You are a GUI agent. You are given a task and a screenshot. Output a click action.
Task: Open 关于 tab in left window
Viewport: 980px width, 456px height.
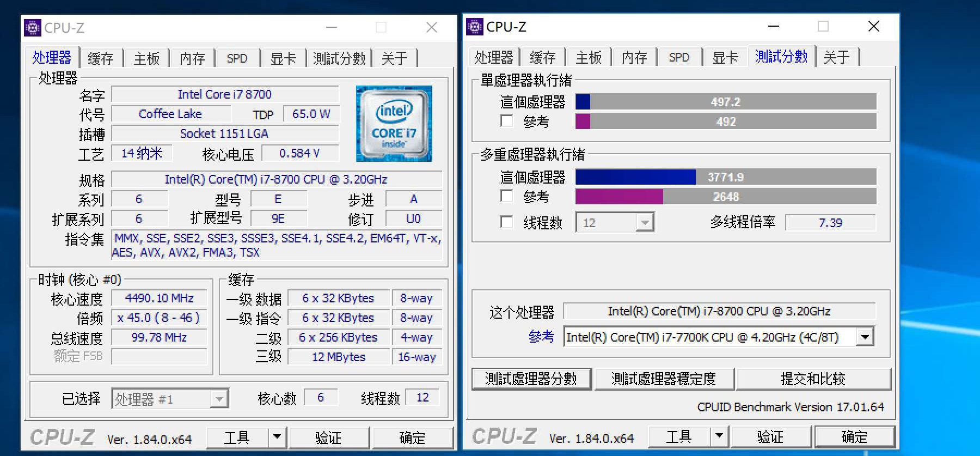395,58
